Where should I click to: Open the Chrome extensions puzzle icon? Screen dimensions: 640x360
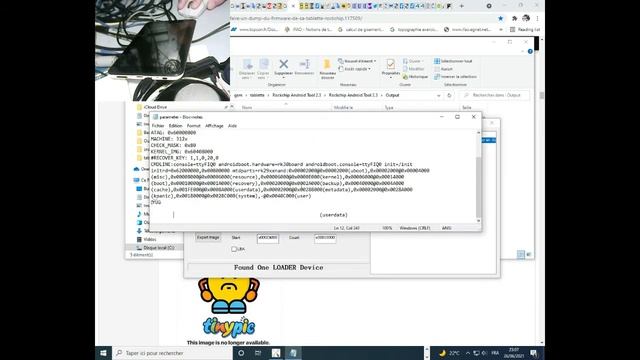pyautogui.click(x=514, y=18)
